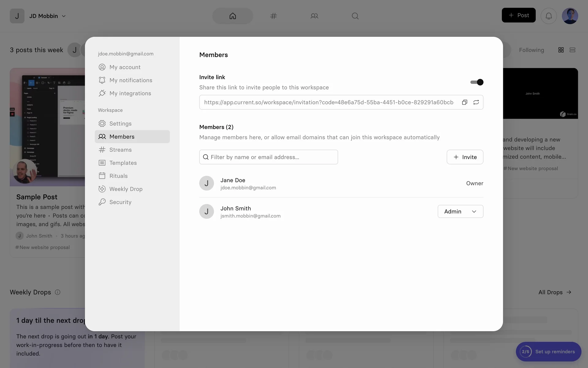Click the search magnifier in top navigation
This screenshot has height=368, width=588.
pyautogui.click(x=355, y=16)
